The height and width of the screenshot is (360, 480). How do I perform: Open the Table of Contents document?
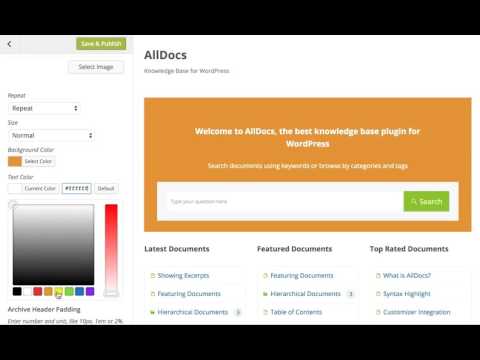296,312
